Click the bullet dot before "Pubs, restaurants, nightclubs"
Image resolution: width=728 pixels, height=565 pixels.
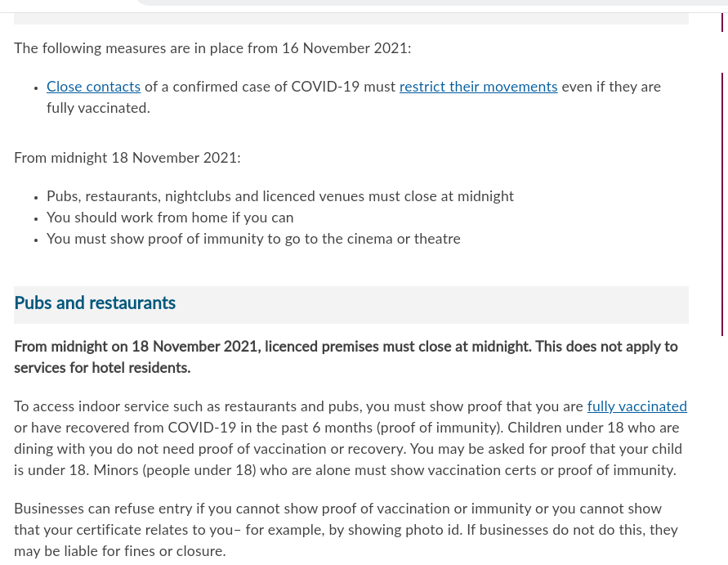(37, 198)
